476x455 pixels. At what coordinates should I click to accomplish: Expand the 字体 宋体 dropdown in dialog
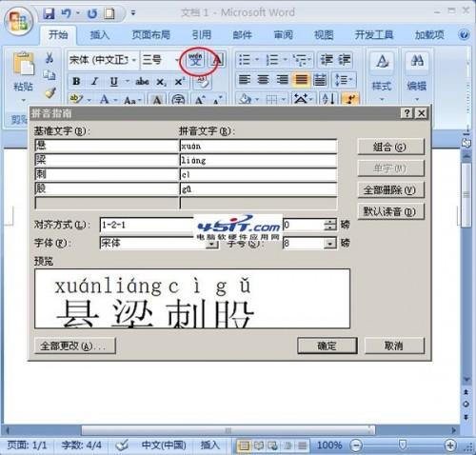point(212,244)
